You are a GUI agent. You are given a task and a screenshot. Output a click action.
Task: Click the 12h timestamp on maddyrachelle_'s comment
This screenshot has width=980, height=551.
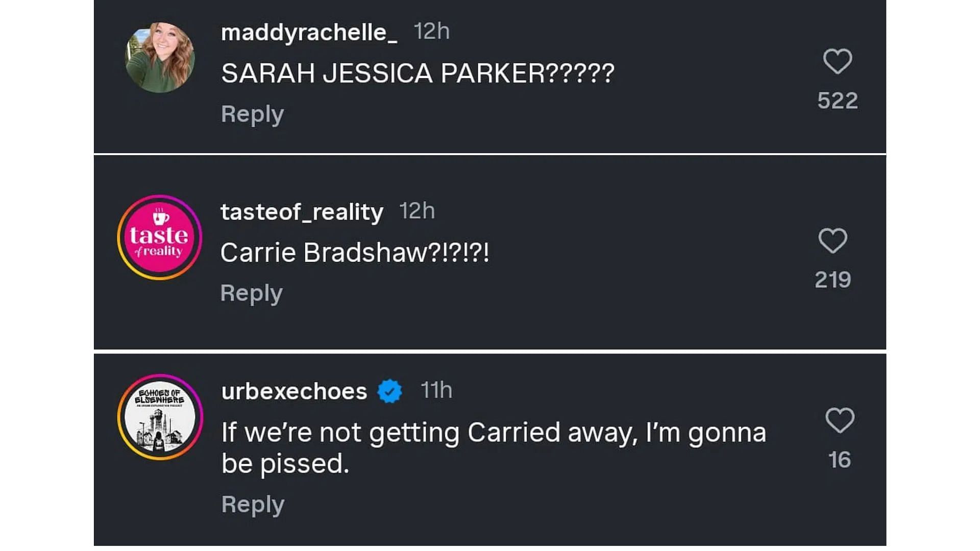pos(432,32)
